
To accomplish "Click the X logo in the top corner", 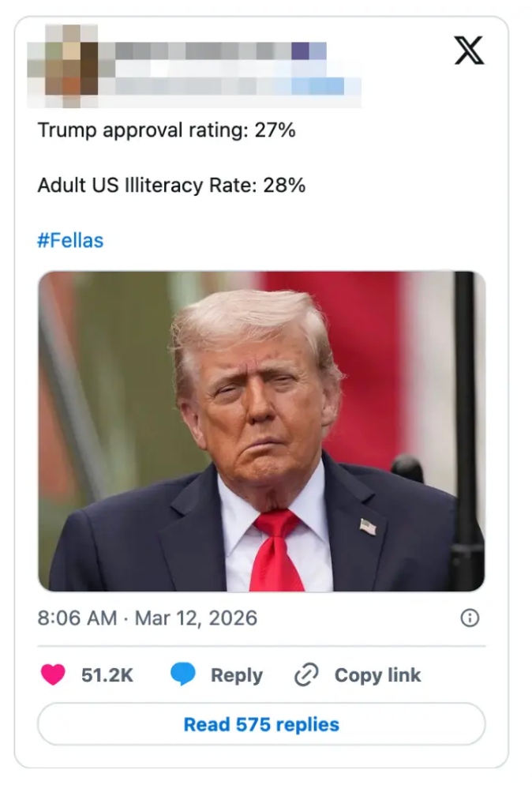I will (469, 51).
